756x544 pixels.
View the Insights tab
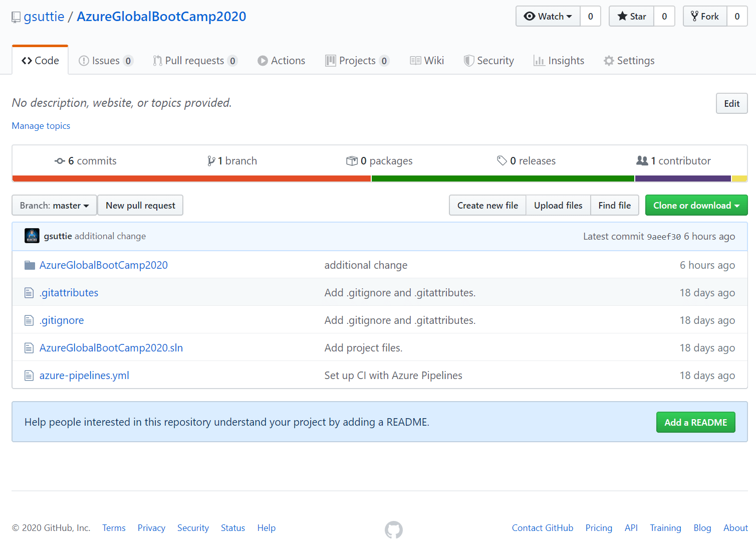tap(559, 61)
